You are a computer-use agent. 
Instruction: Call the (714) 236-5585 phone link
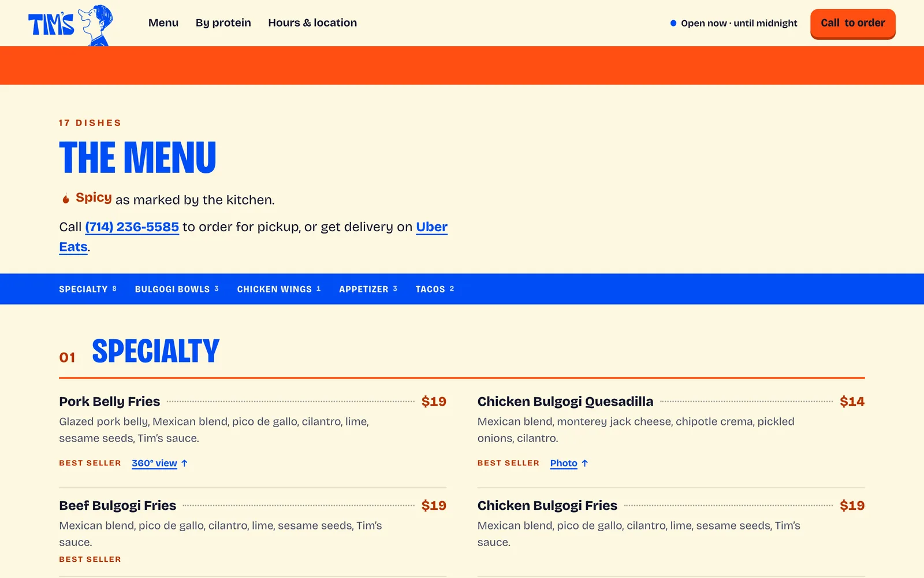[132, 227]
